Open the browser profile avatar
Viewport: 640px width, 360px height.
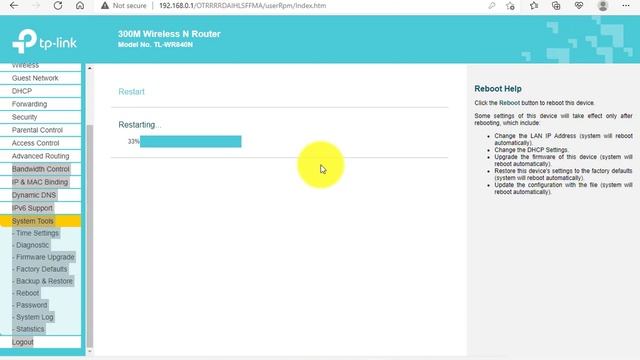(603, 6)
